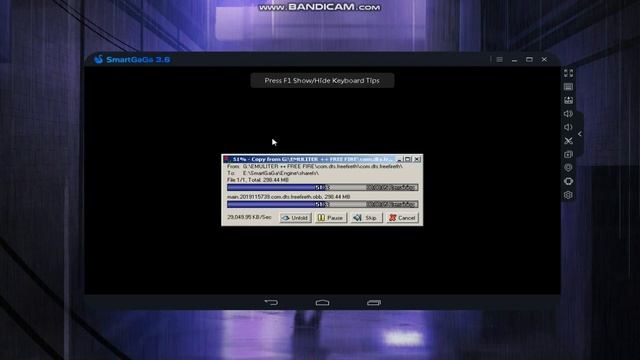The height and width of the screenshot is (360, 640).
Task: Toggle fullscreen mode in SmartGaGa sidebar
Action: click(568, 73)
